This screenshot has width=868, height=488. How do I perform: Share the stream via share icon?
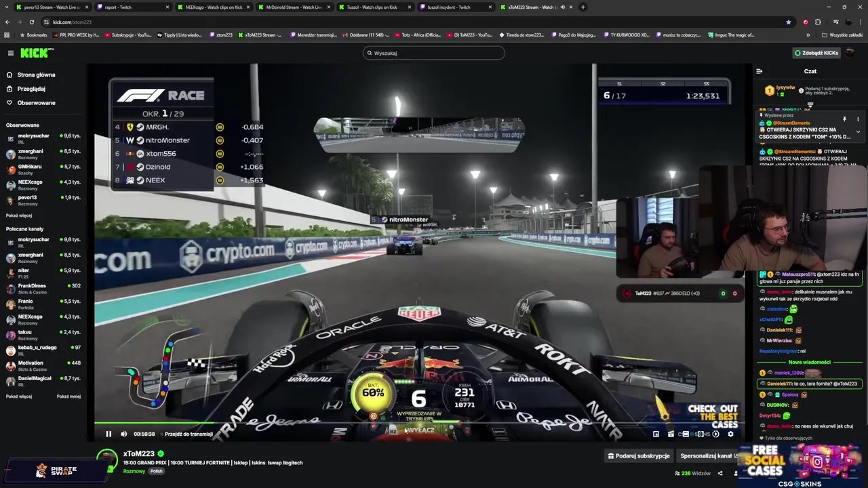point(720,473)
